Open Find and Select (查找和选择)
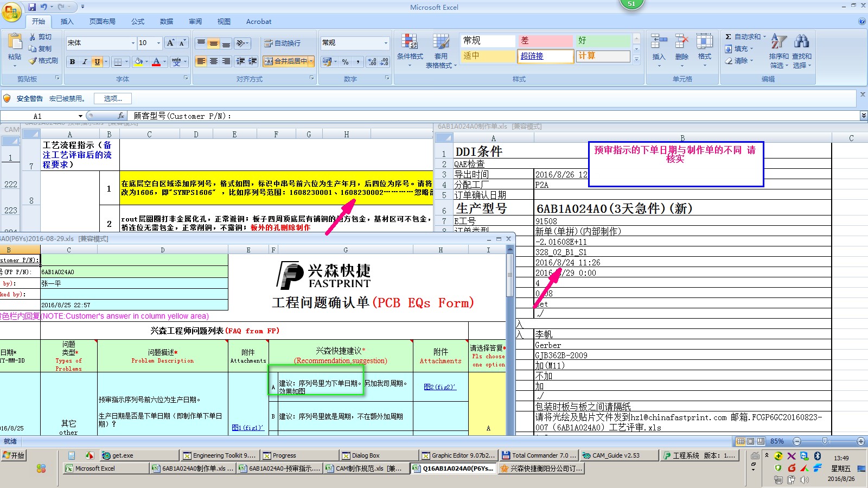Viewport: 868px width, 488px height. 802,50
